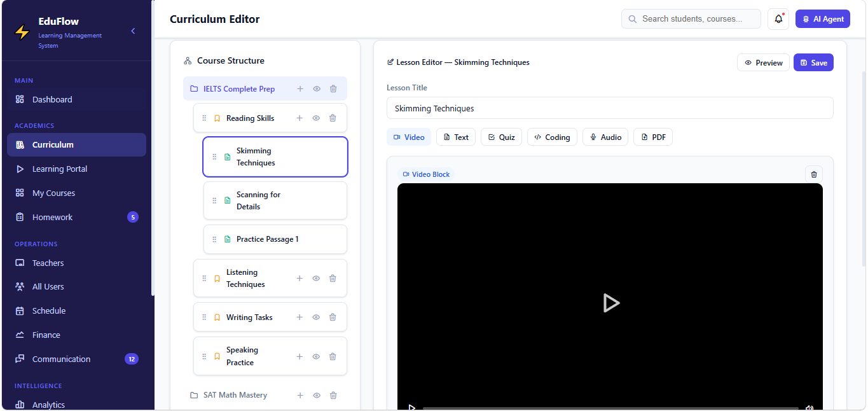The height and width of the screenshot is (411, 868).
Task: Add a module to SAT Math Mastery
Action: (x=300, y=395)
